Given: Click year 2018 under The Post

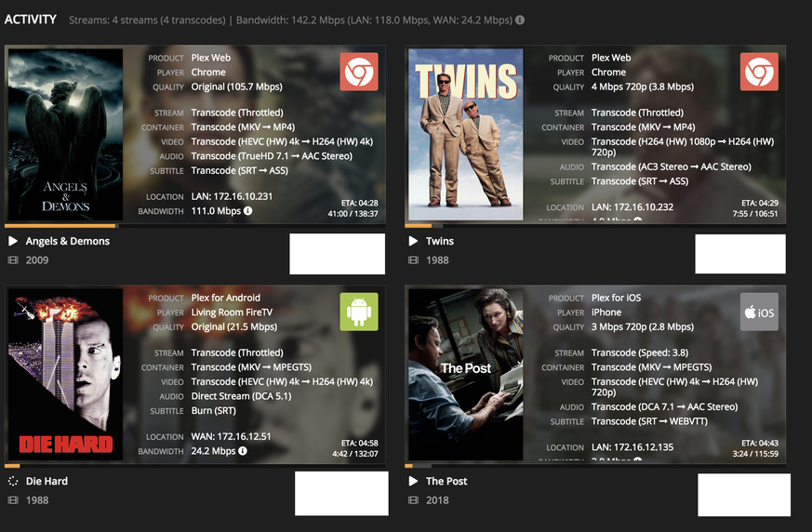Looking at the screenshot, I should click(437, 500).
